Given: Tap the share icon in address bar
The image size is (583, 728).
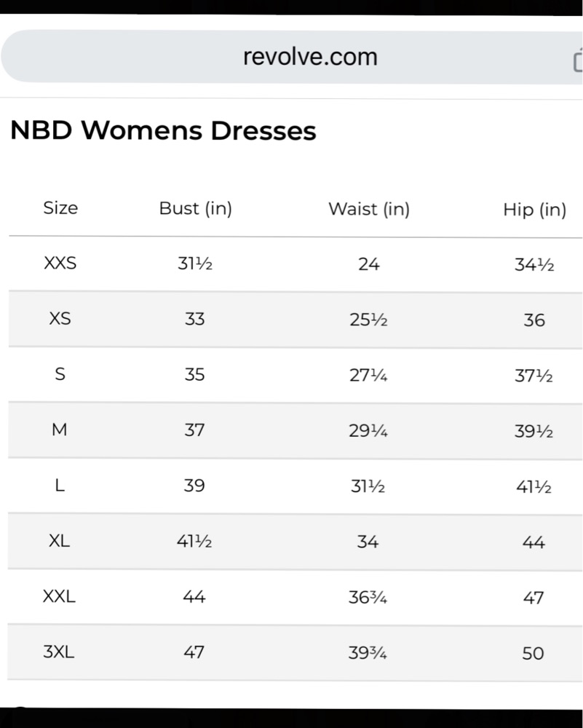Looking at the screenshot, I should point(578,60).
